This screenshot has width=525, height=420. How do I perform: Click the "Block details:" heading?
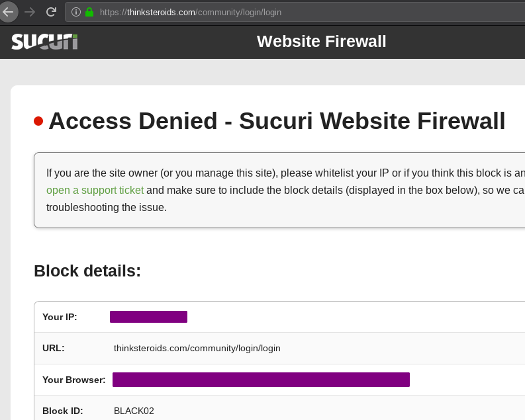(x=87, y=271)
